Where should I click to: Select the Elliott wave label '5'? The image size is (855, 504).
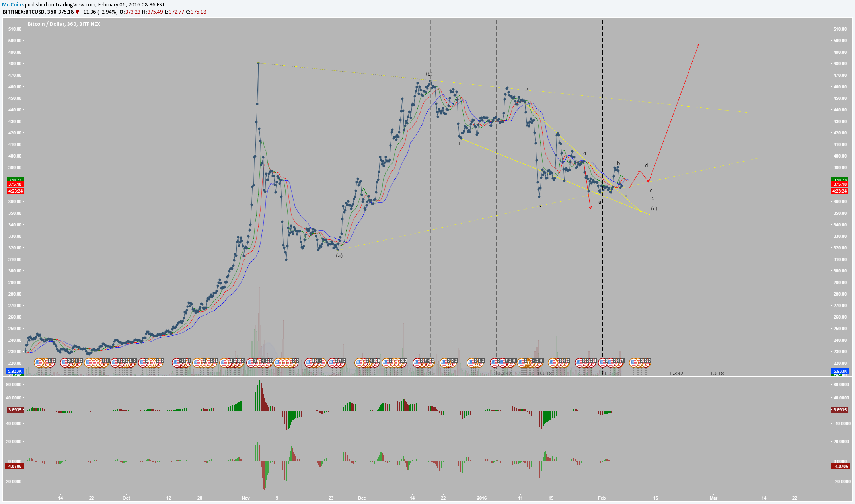pos(653,198)
